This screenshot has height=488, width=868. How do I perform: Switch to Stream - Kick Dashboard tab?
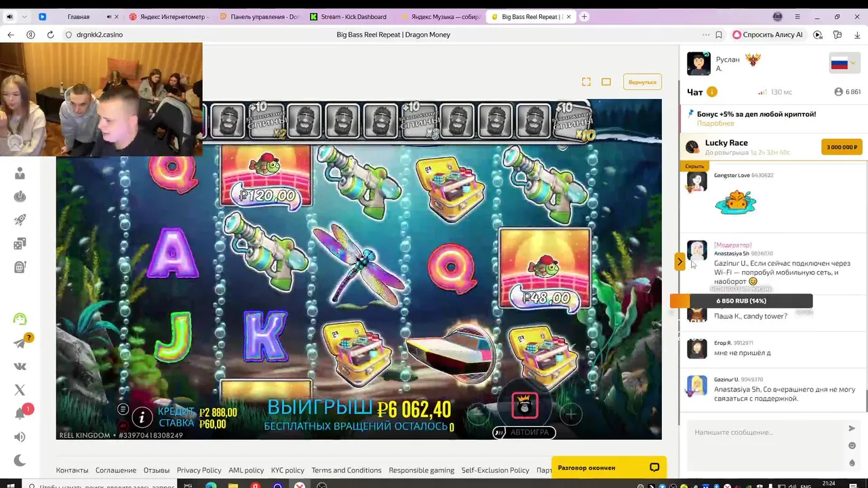click(350, 17)
